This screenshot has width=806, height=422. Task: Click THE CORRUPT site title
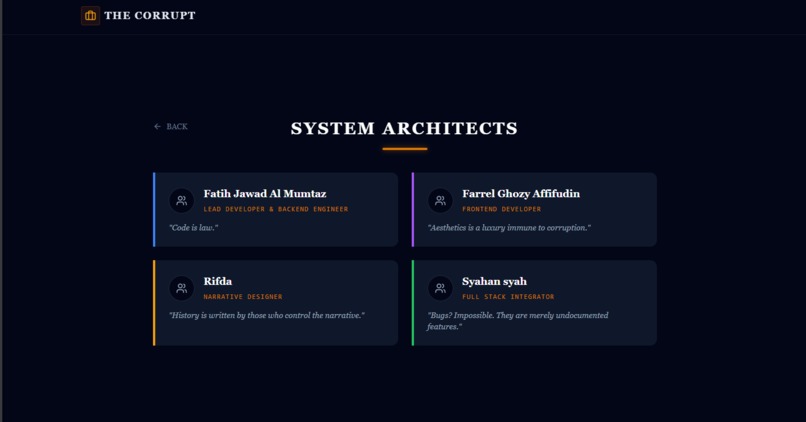[150, 15]
